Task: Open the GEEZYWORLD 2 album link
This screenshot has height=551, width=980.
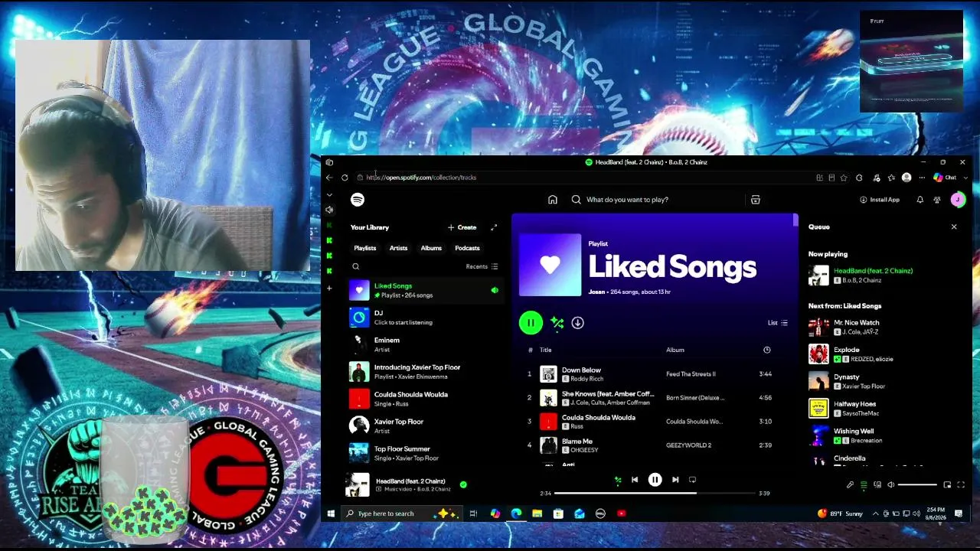Action: click(x=688, y=445)
